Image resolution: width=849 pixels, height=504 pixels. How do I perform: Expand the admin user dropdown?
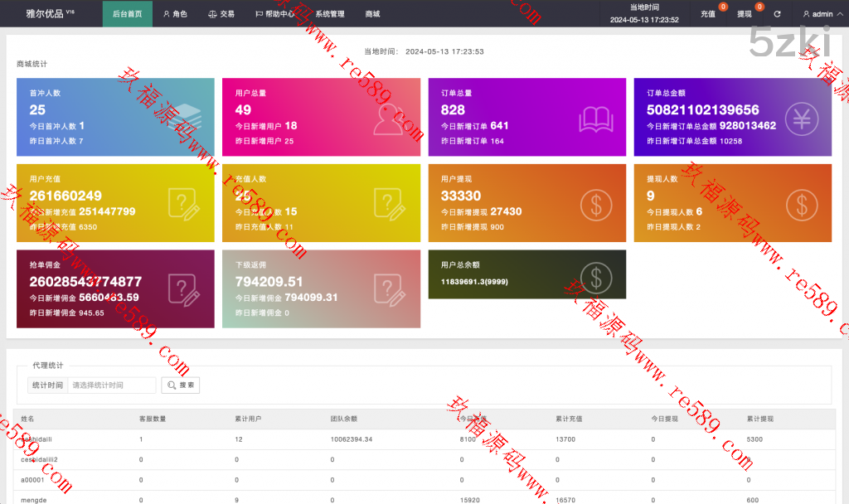tap(822, 14)
